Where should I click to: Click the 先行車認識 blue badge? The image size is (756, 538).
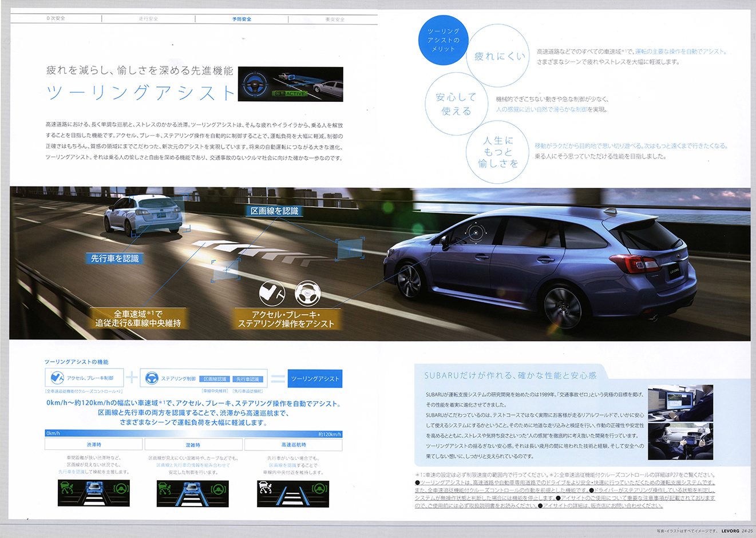pyautogui.click(x=247, y=379)
